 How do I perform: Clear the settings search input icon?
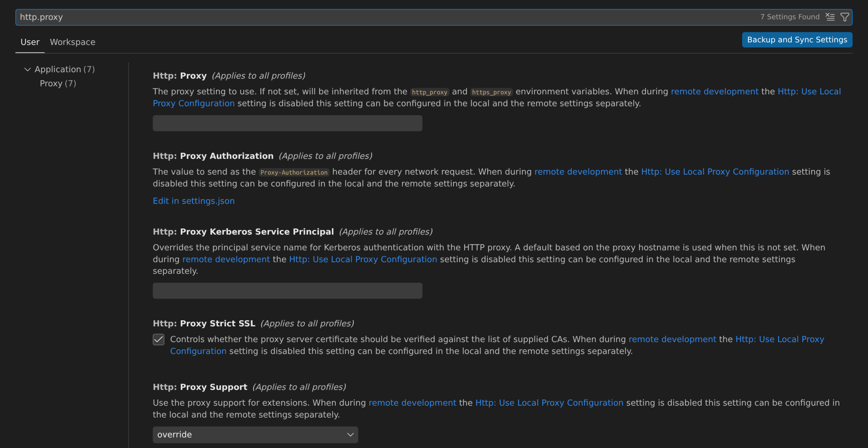coord(830,17)
